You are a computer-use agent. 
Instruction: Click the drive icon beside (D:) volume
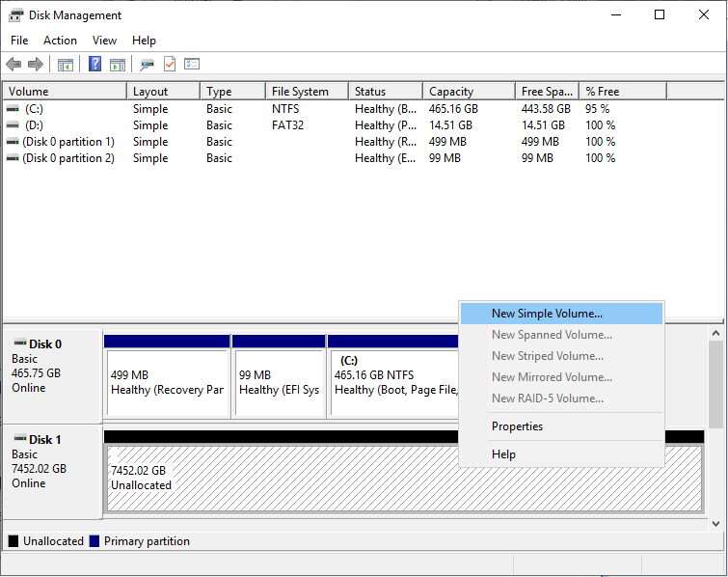tap(13, 125)
